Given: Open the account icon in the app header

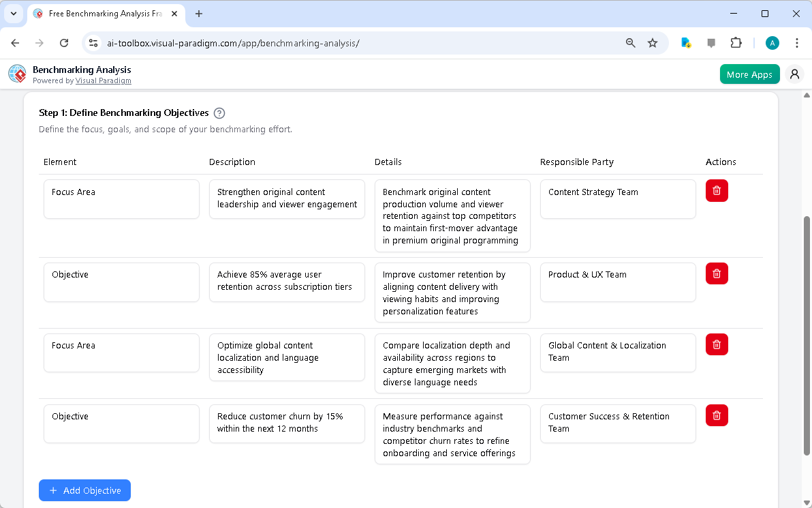Looking at the screenshot, I should tap(794, 74).
